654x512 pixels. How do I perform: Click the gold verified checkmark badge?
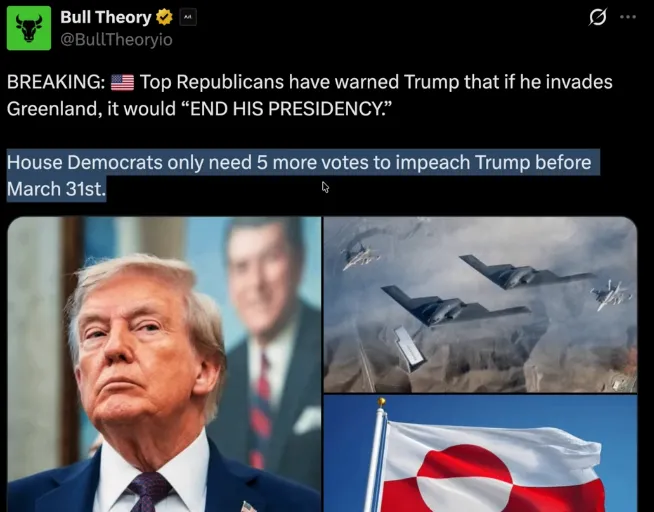164,18
